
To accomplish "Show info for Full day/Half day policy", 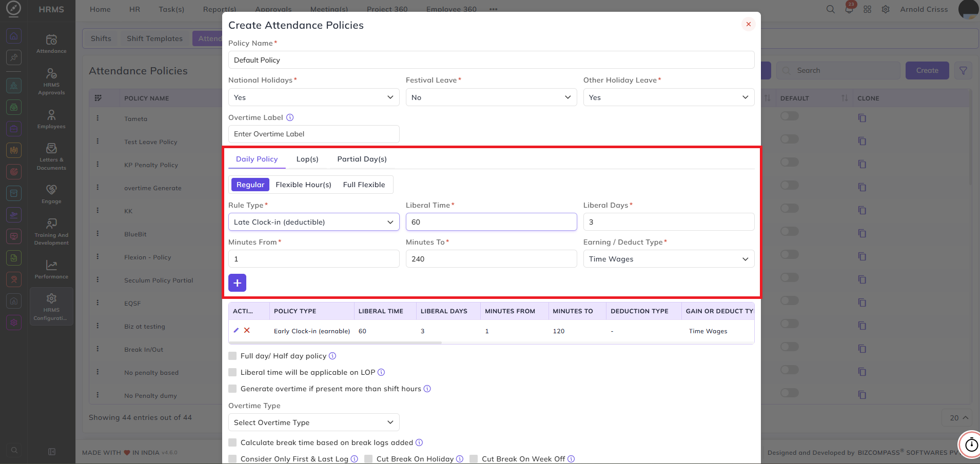I will coord(332,356).
